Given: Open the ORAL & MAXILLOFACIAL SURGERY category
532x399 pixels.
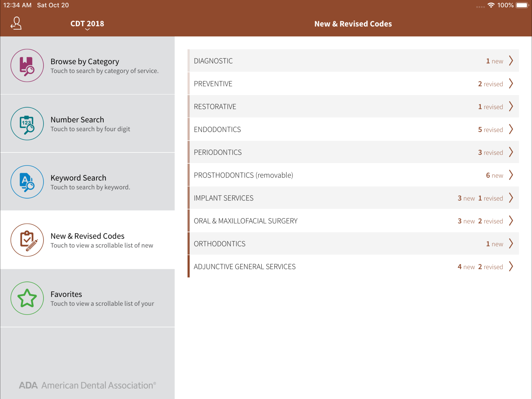Looking at the screenshot, I should click(353, 221).
